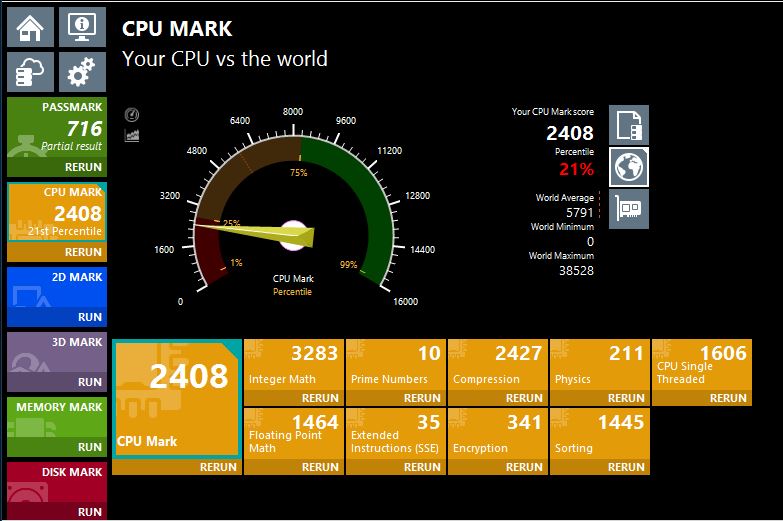Switch to the small gauge view icon
Image resolution: width=783 pixels, height=521 pixels.
(x=132, y=115)
